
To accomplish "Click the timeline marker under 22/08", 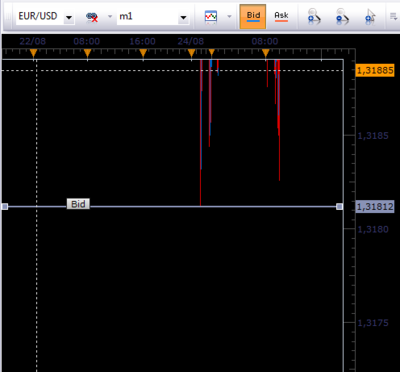I will [x=33, y=53].
